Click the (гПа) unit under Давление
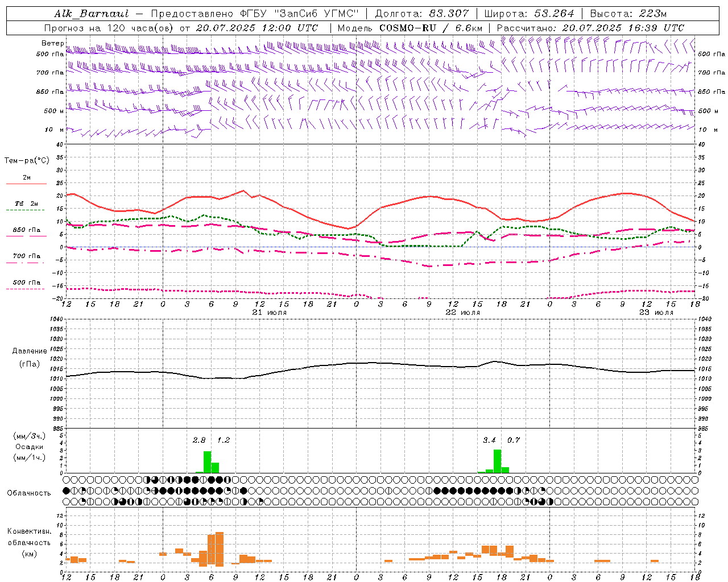The image size is (728, 582). (29, 364)
